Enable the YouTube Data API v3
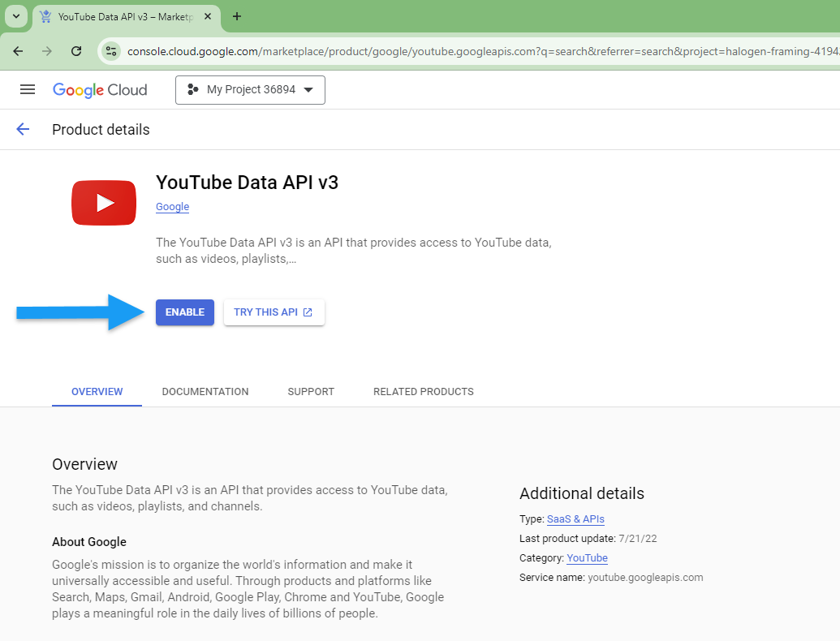Viewport: 840px width, 641px height. (185, 312)
